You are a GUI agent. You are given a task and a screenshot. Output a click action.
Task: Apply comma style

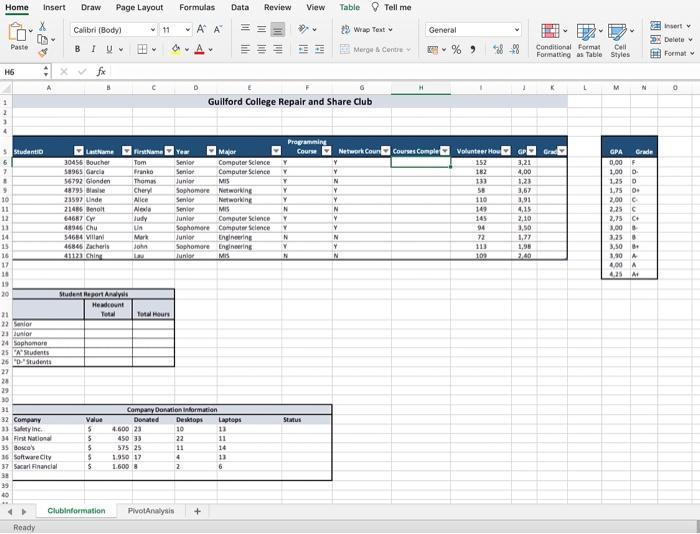click(472, 50)
